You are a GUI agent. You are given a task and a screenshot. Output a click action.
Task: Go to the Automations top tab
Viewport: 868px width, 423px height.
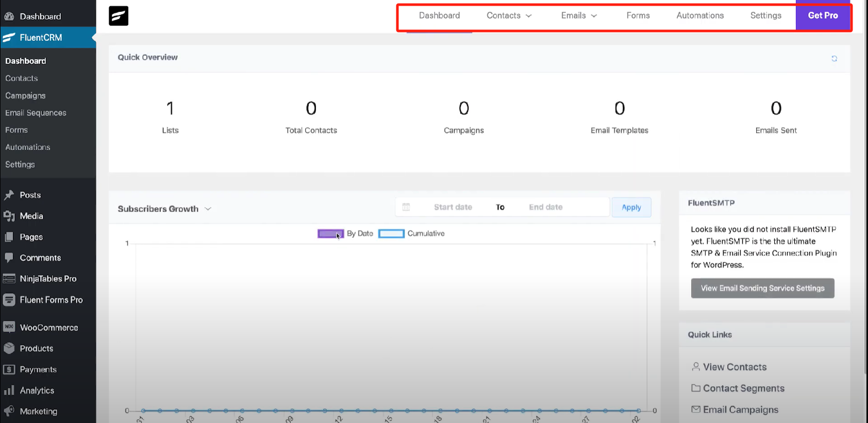click(x=700, y=15)
